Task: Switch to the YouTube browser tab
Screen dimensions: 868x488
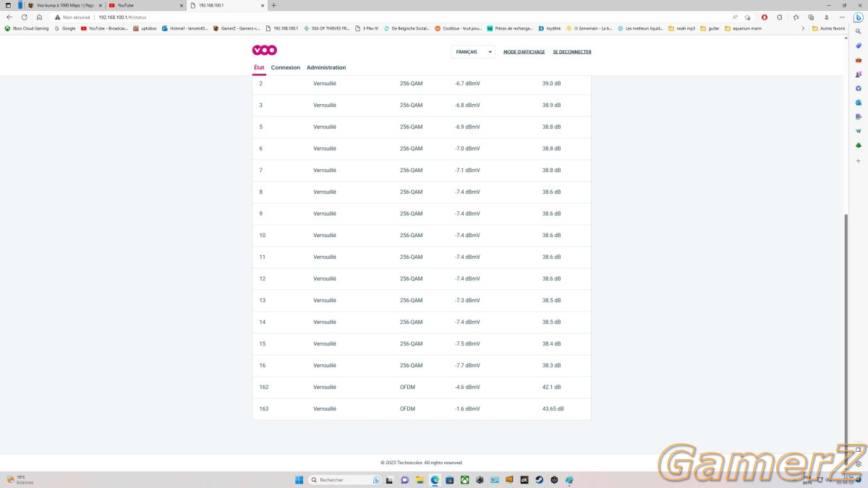Action: point(145,5)
